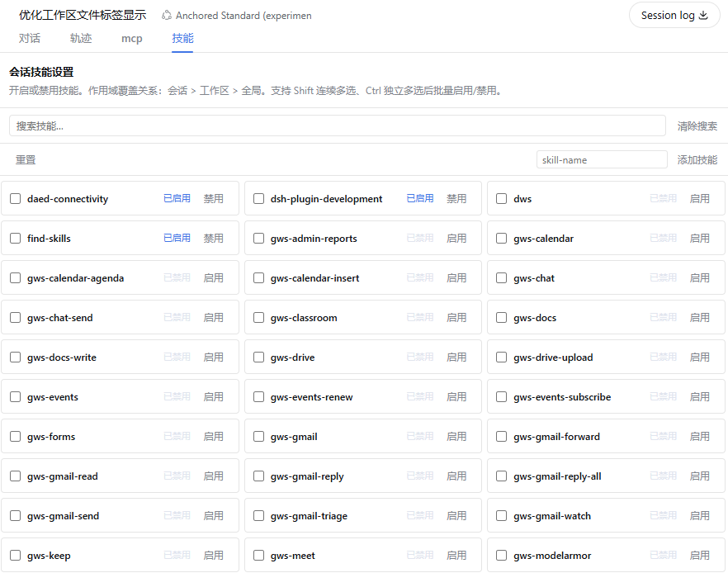
Task: Enable gws-gmail-send via 启用
Action: tap(213, 516)
